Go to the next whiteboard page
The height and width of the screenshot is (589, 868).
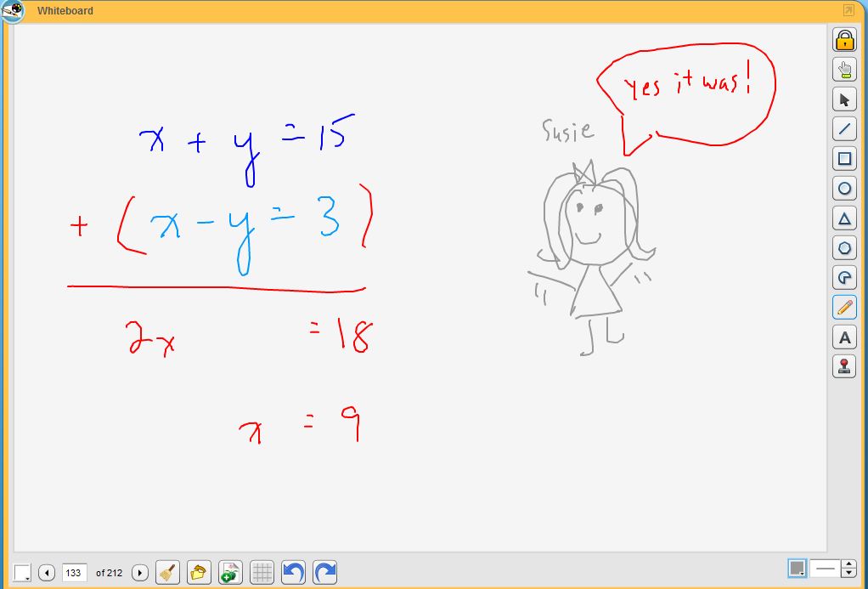[x=139, y=571]
